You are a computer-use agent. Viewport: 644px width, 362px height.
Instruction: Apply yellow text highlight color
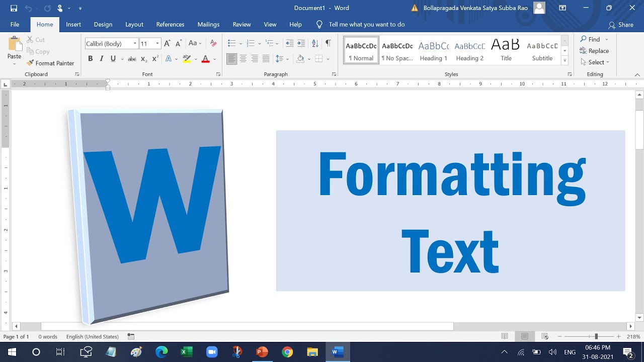pyautogui.click(x=187, y=59)
